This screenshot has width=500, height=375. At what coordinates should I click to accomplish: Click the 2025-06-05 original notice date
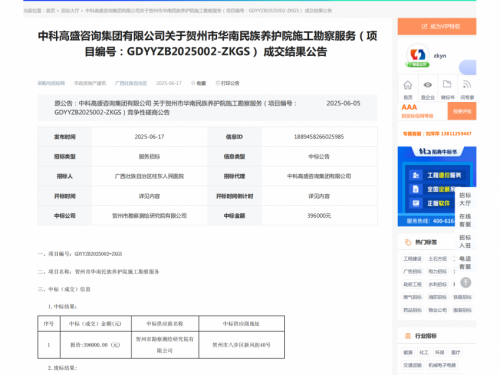tap(343, 103)
